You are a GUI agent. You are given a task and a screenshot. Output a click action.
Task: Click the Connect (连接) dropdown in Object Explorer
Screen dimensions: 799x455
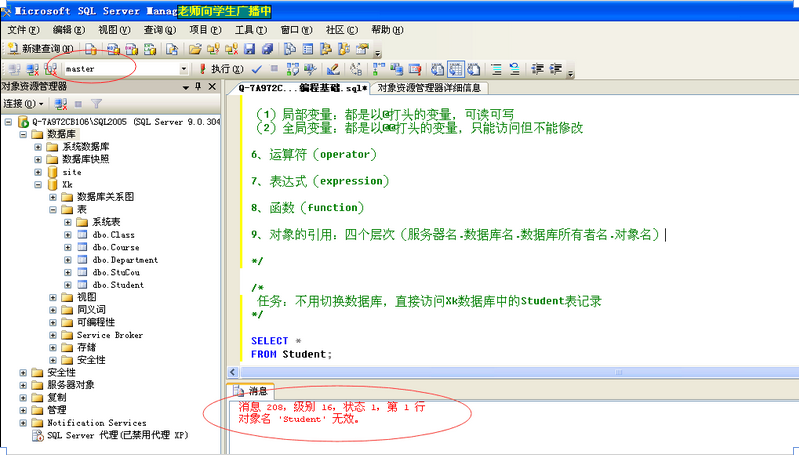[x=23, y=104]
